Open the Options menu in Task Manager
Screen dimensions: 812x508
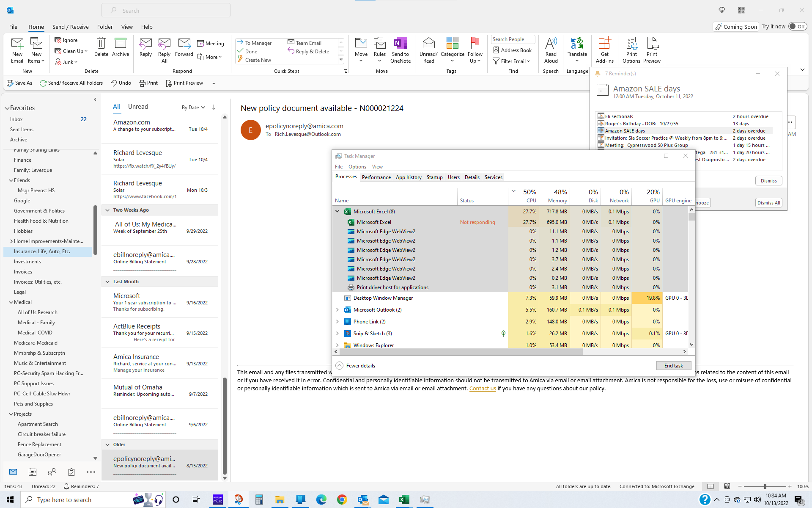[x=357, y=166]
